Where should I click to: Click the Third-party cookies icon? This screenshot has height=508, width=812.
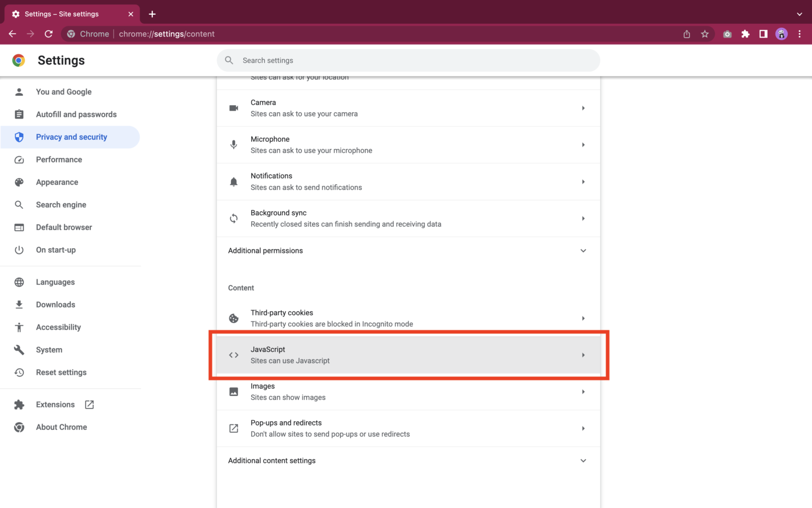[234, 318]
